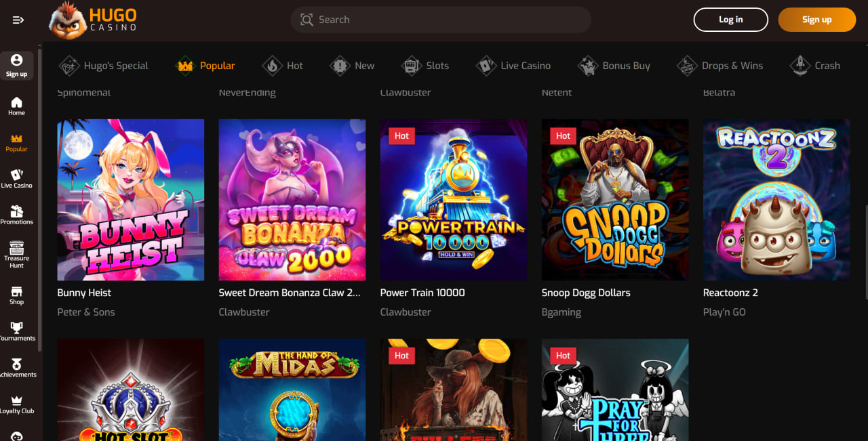Viewport: 868px width, 441px height.
Task: Open Pray For Three game thumbnail
Action: coord(615,390)
